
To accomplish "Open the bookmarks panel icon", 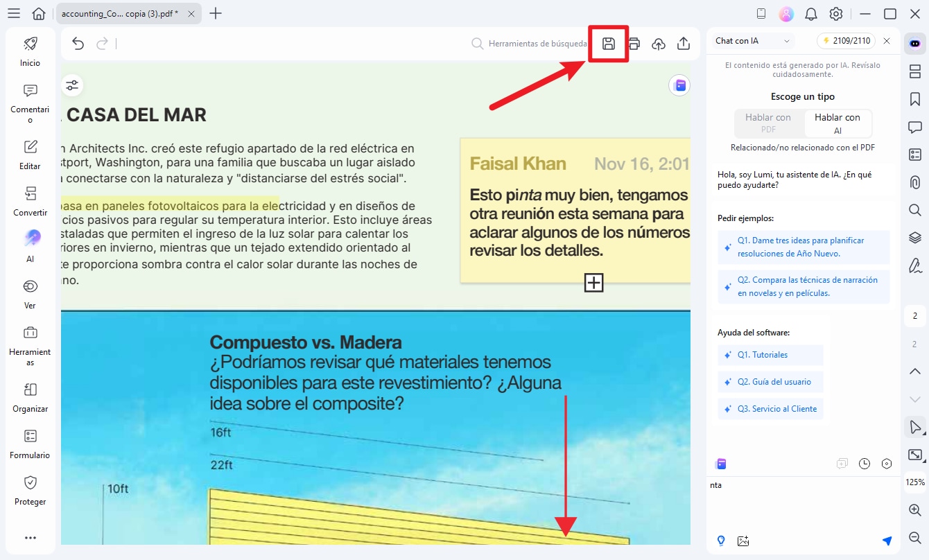I will (914, 99).
